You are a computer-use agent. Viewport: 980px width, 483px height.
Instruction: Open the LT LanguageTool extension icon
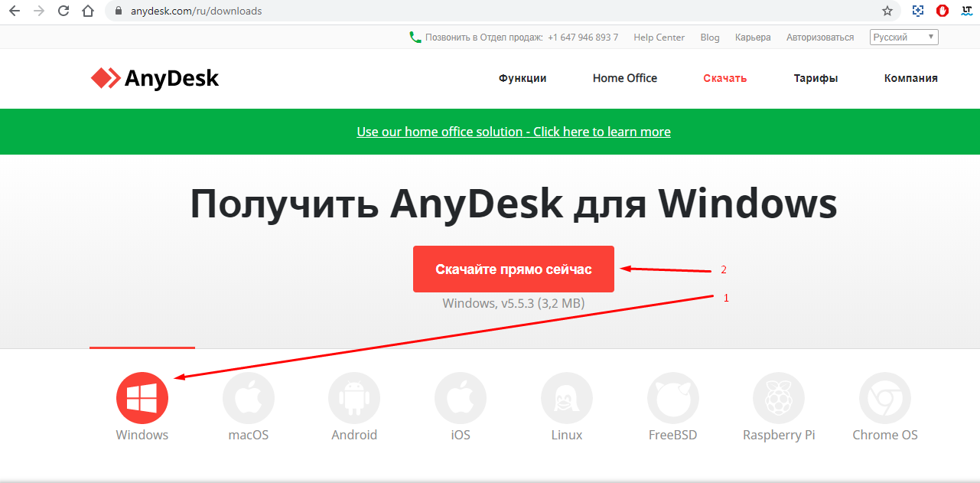pos(966,11)
